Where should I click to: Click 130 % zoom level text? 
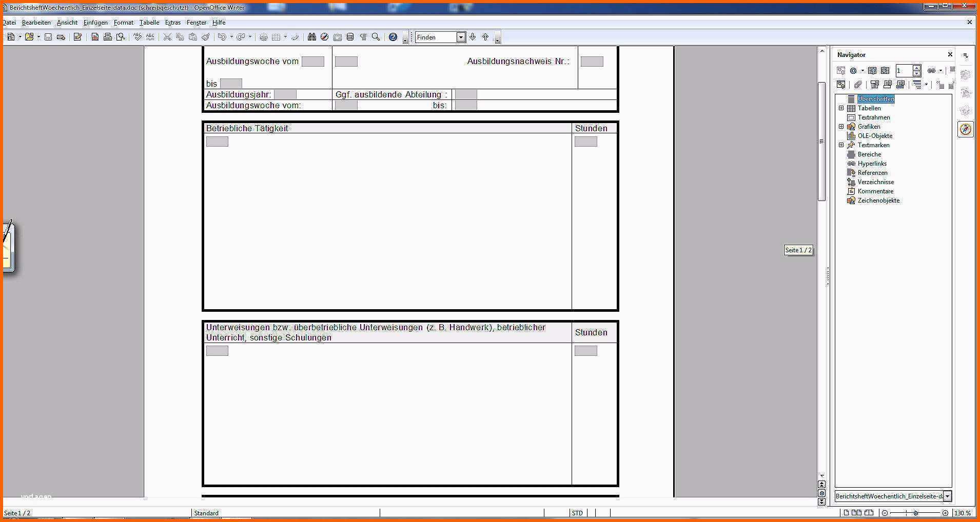coord(963,513)
